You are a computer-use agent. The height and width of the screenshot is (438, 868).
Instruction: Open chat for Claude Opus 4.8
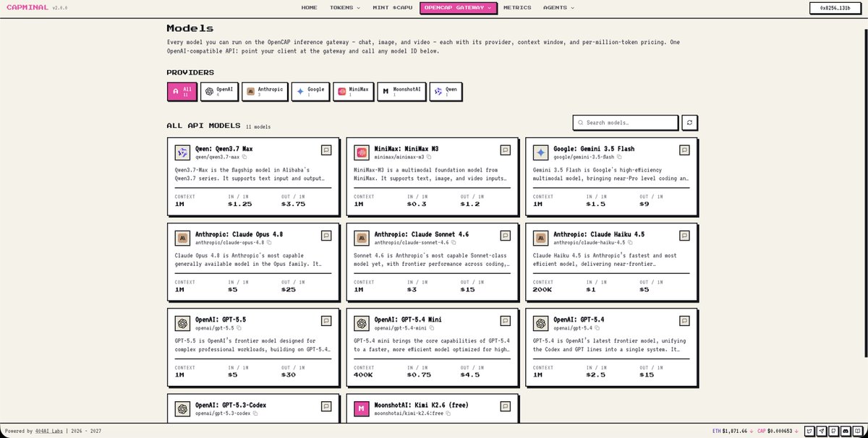pyautogui.click(x=326, y=235)
